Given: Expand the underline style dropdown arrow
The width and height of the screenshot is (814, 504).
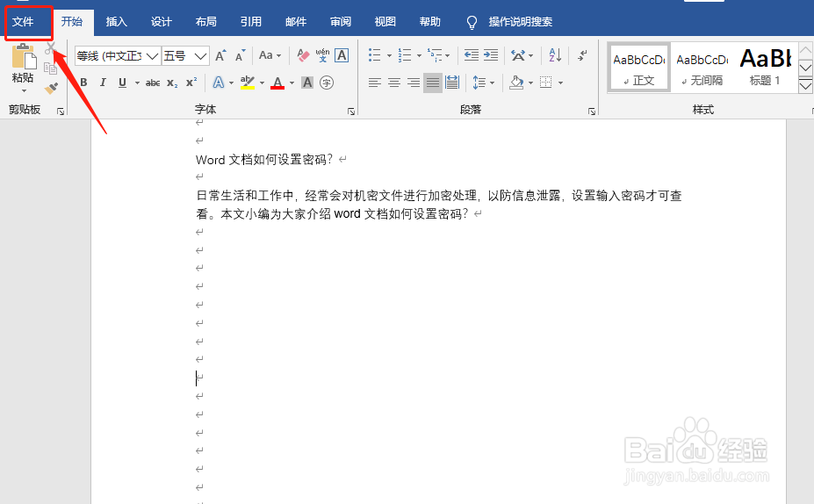Looking at the screenshot, I should 137,83.
